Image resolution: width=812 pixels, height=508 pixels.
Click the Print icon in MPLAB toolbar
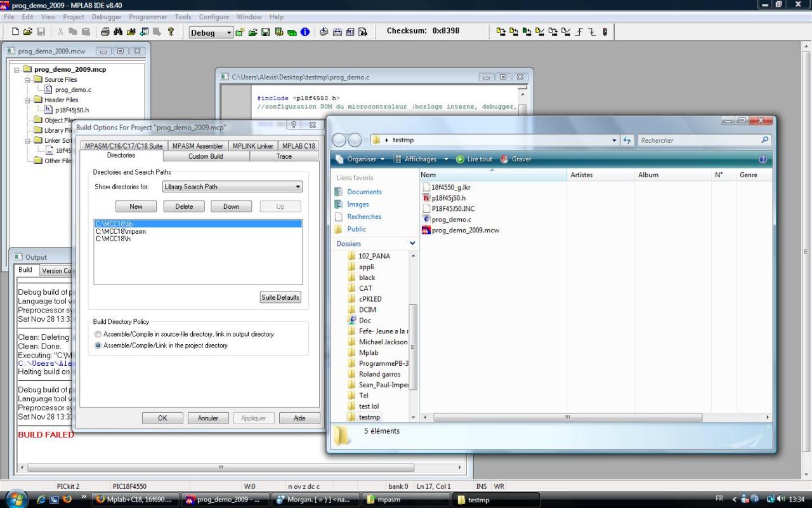[x=105, y=32]
